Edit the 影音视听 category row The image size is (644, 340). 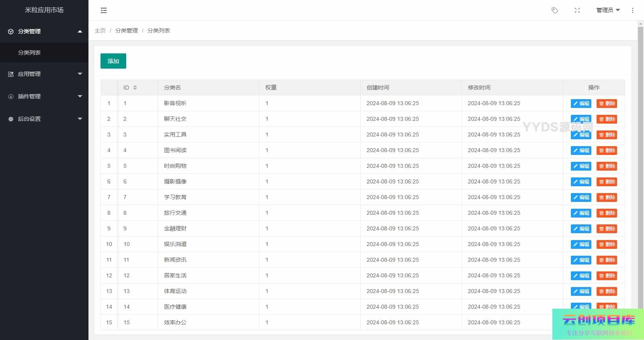[x=581, y=104]
